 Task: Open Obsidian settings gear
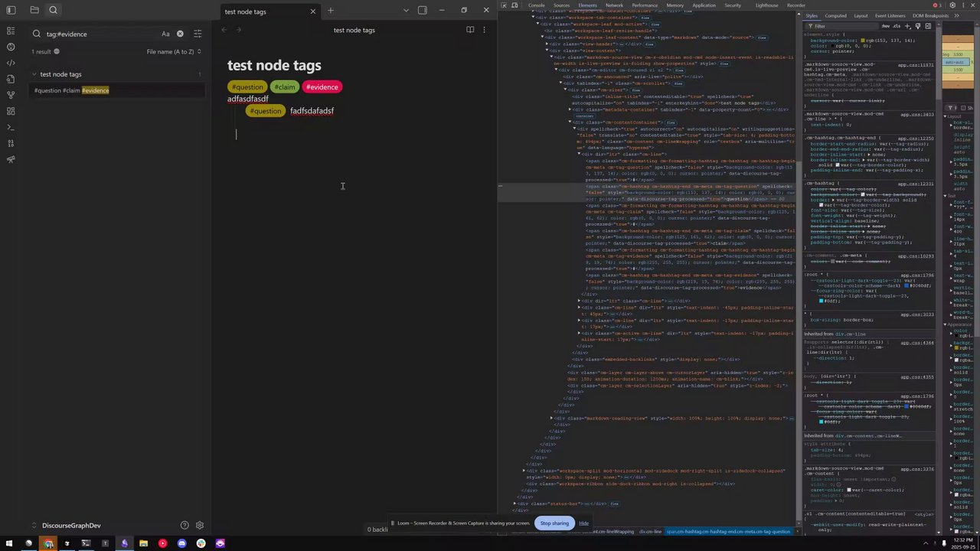click(200, 525)
